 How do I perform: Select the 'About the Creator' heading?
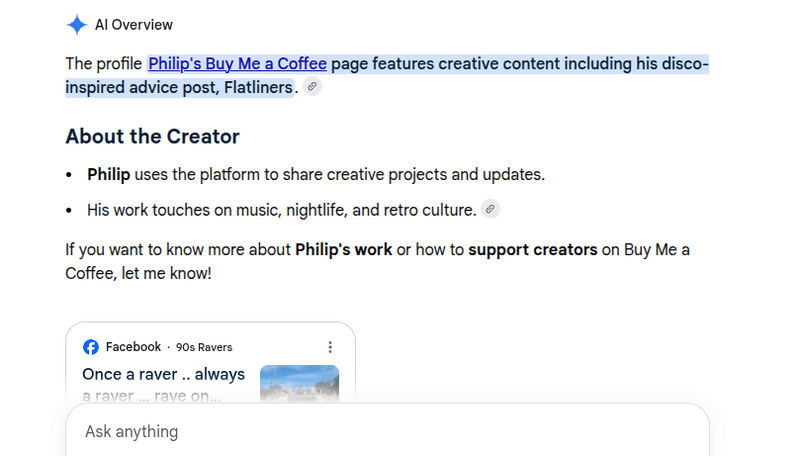coord(153,137)
